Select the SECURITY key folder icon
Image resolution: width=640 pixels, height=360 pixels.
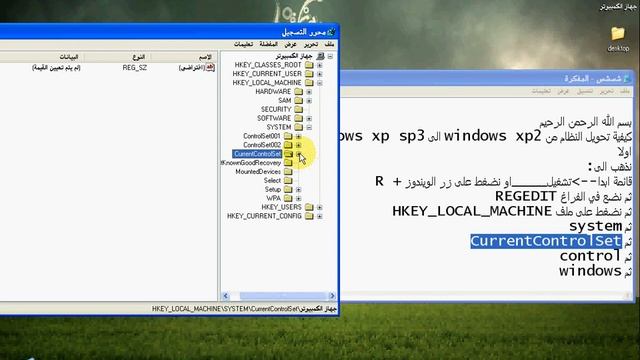[x=299, y=109]
